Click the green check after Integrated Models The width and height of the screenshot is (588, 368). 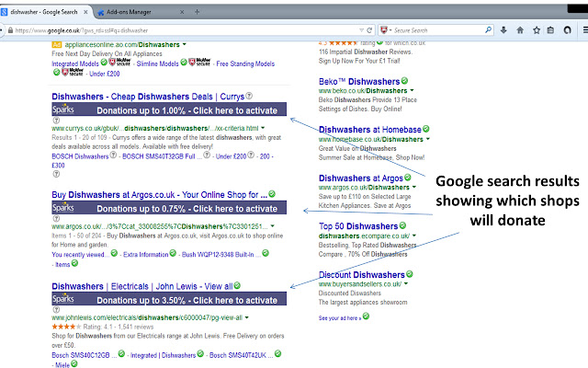pos(104,63)
